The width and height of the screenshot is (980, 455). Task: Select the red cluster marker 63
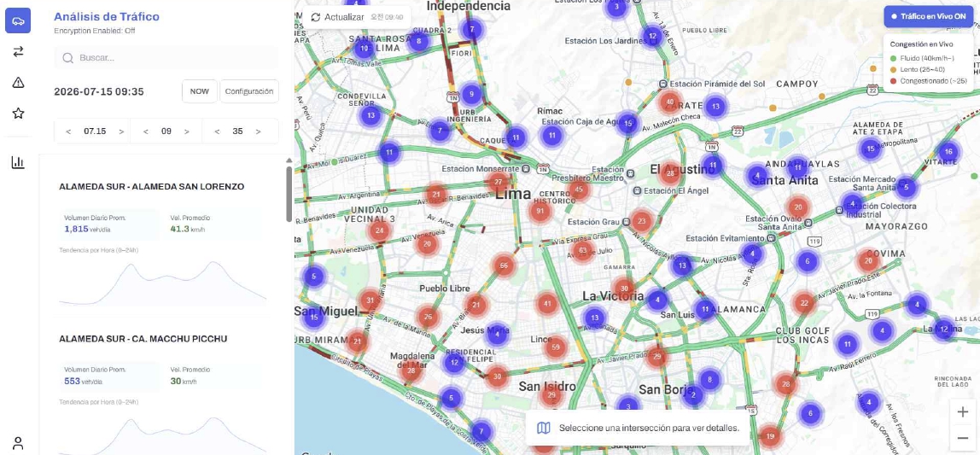(582, 251)
